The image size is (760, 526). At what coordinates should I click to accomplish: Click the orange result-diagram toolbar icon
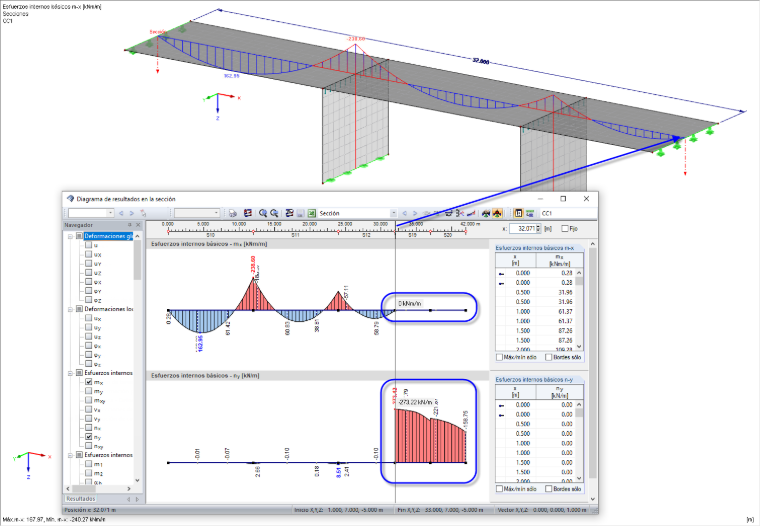point(497,213)
